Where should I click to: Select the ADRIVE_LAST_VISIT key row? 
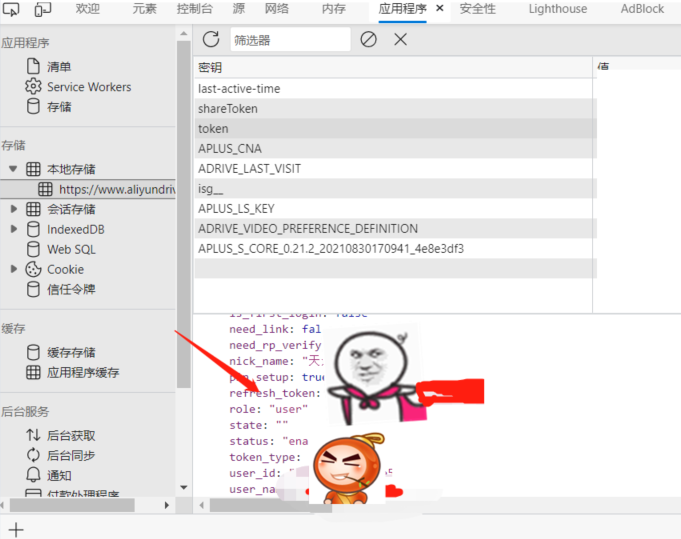[395, 169]
